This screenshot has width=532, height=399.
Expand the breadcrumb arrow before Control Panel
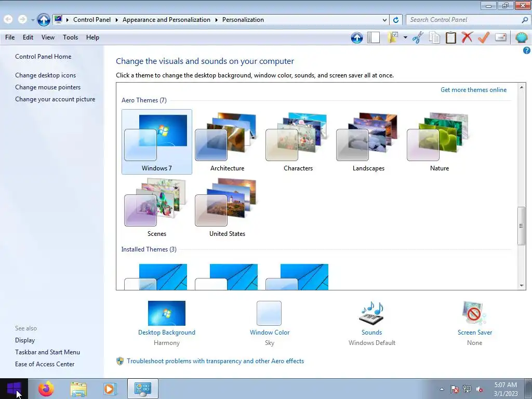point(67,20)
